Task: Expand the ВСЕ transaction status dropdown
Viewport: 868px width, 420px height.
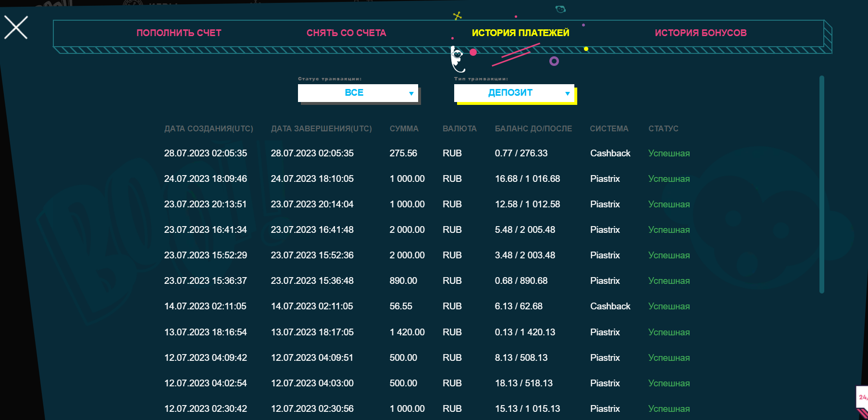Action: [358, 93]
